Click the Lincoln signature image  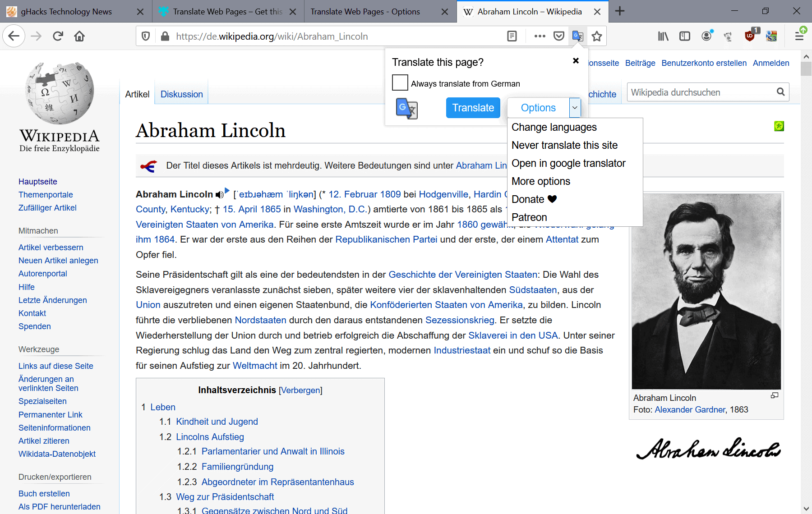(x=708, y=449)
